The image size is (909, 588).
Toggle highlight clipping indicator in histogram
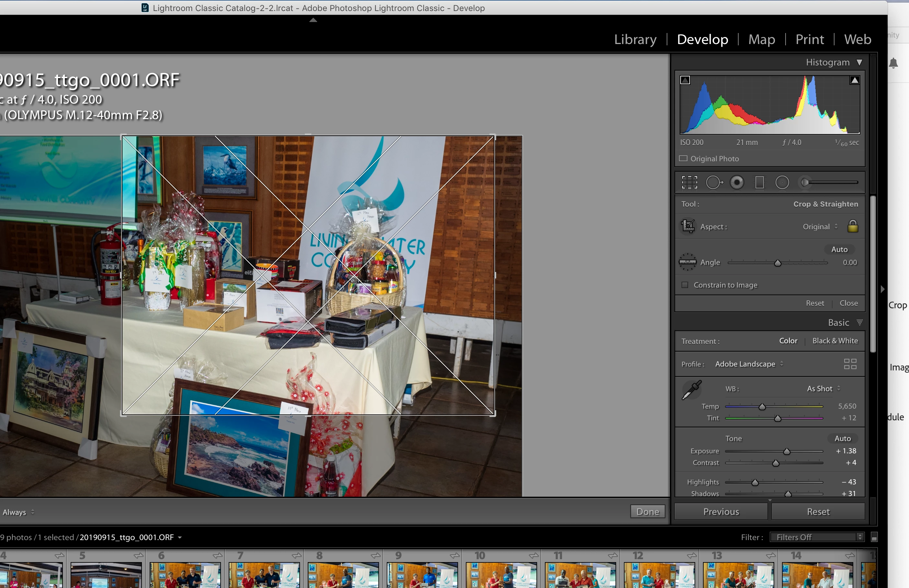(x=854, y=80)
